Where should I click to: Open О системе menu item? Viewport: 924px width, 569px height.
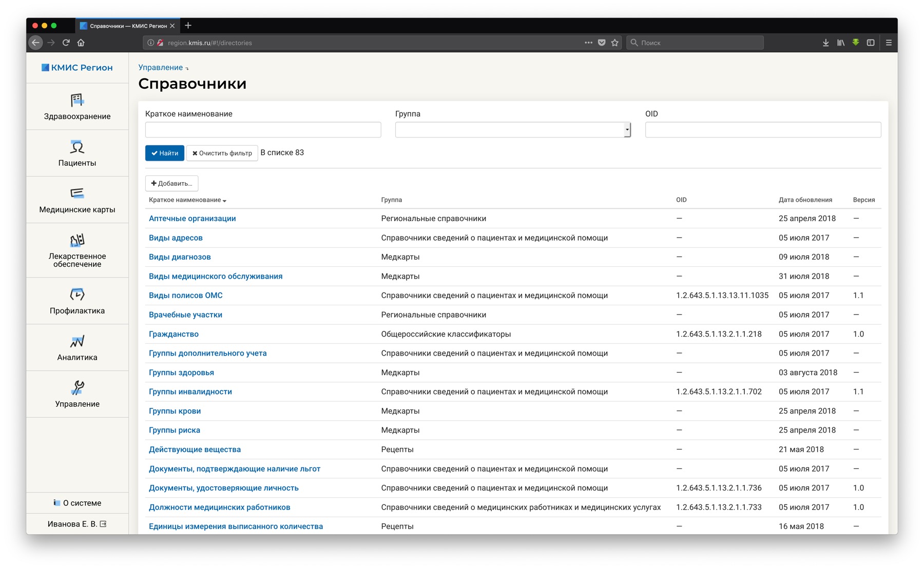click(77, 503)
